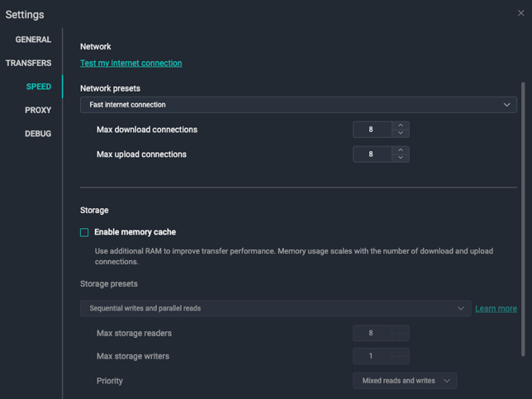532x399 pixels.
Task: Close the Settings dialog
Action: pos(520,13)
